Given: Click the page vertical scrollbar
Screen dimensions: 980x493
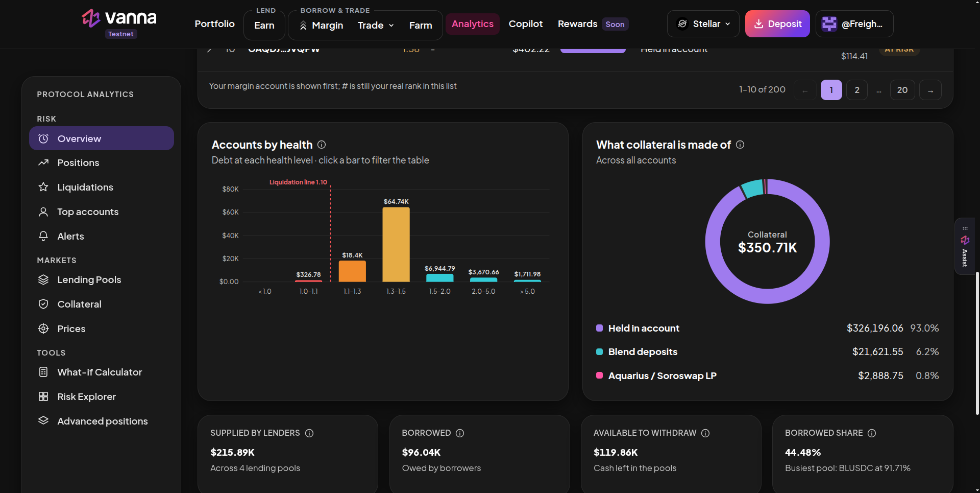Looking at the screenshot, I should [x=977, y=342].
